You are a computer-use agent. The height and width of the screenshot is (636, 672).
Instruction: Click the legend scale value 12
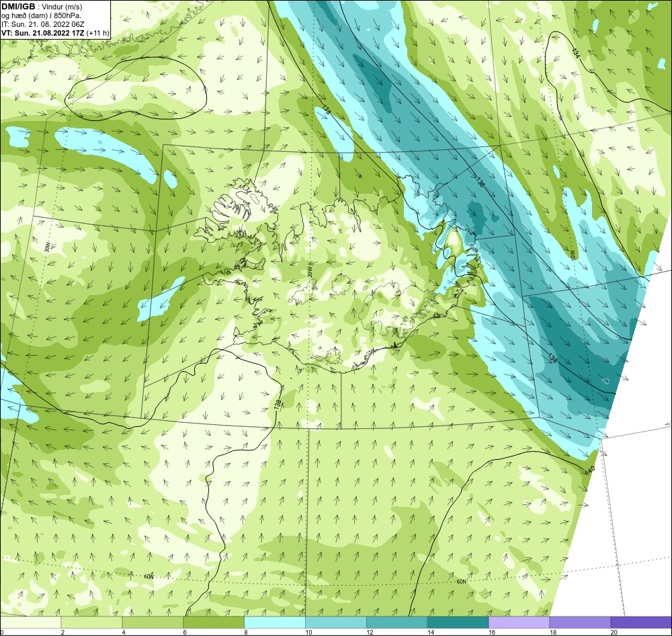(x=370, y=632)
